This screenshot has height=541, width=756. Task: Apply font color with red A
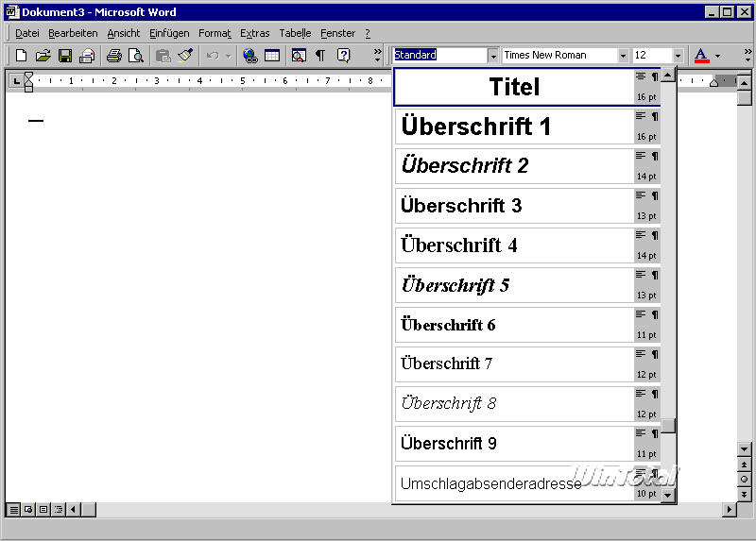coord(701,56)
